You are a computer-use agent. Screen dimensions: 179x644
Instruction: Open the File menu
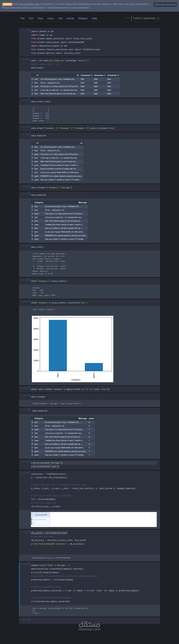(x=23, y=18)
